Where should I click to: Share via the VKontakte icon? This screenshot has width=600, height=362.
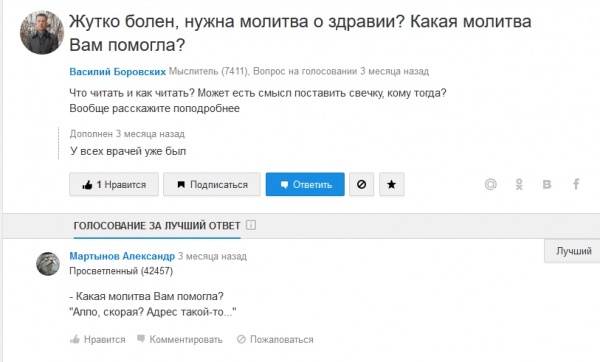pyautogui.click(x=547, y=184)
